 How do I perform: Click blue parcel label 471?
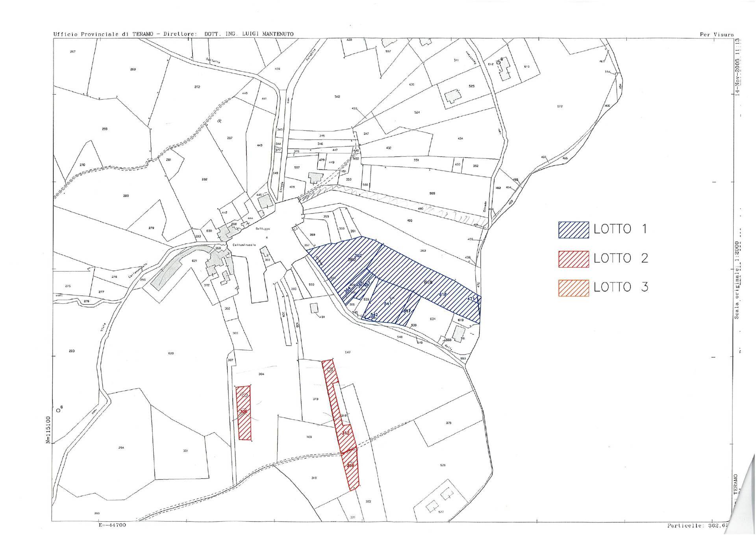pos(471,299)
